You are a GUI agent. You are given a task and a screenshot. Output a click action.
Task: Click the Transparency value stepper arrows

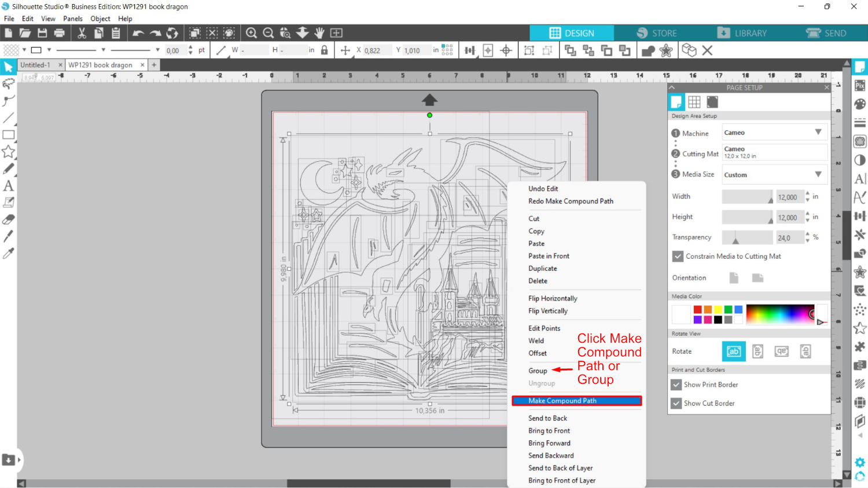(808, 237)
